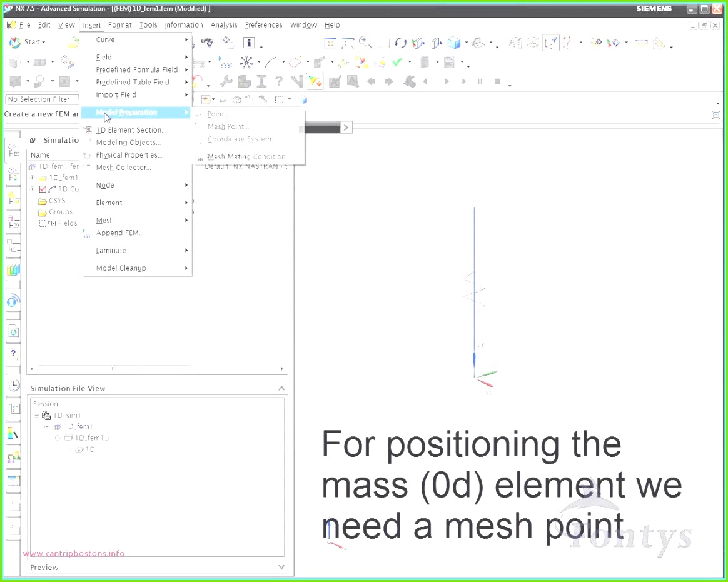Open the Tools menu
Viewport: 728px width, 582px height.
(148, 25)
